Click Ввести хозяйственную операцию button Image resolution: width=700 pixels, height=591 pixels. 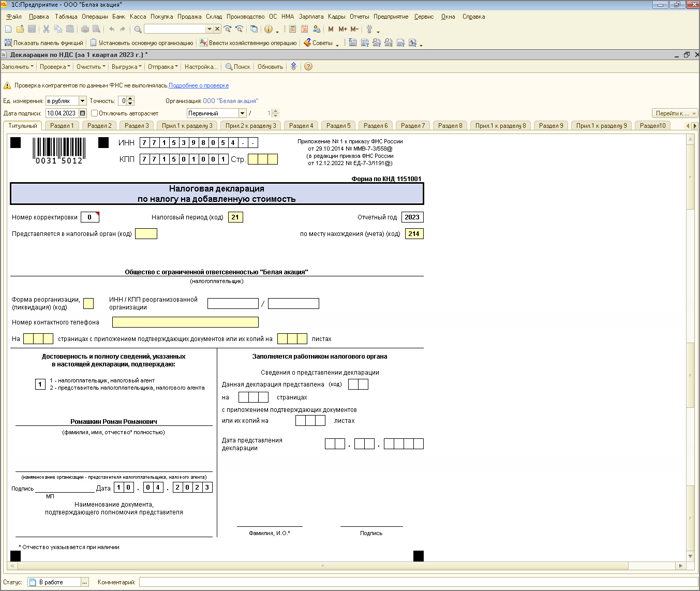click(x=248, y=43)
